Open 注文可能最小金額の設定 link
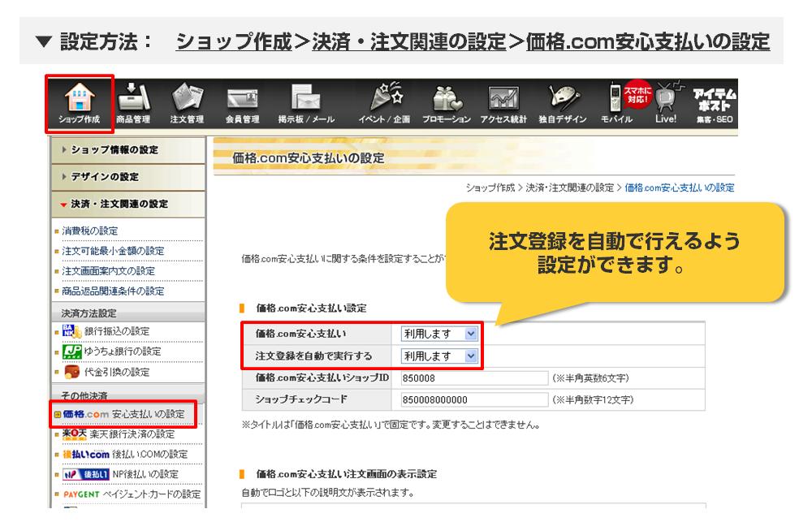The height and width of the screenshot is (522, 812). [x=113, y=251]
